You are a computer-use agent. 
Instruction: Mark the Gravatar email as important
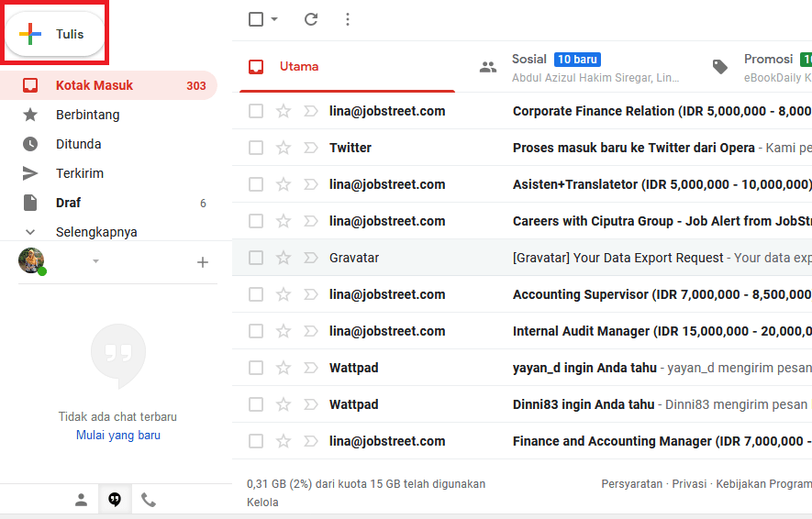pyautogui.click(x=311, y=258)
